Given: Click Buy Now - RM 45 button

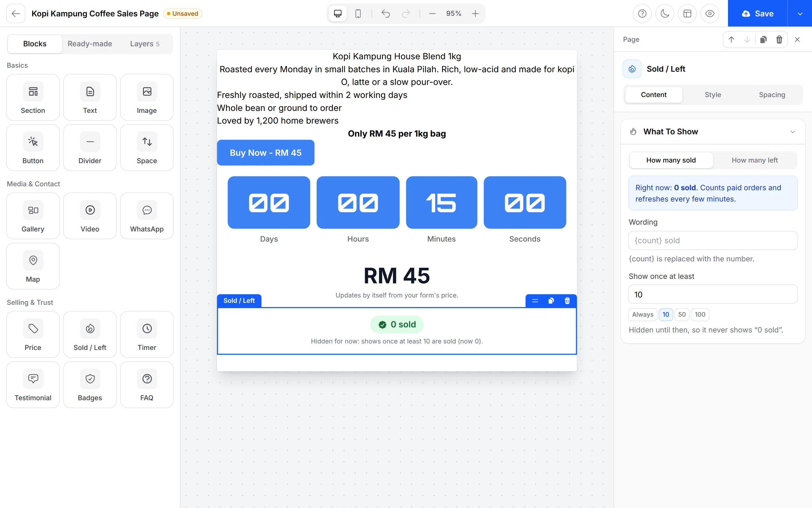Looking at the screenshot, I should click(265, 153).
